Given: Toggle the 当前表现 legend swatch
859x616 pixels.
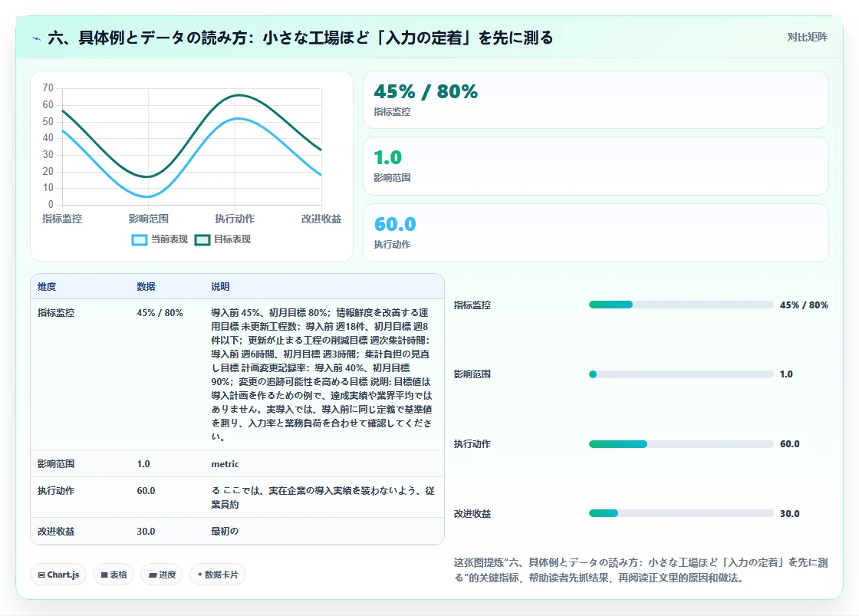Looking at the screenshot, I should 140,239.
